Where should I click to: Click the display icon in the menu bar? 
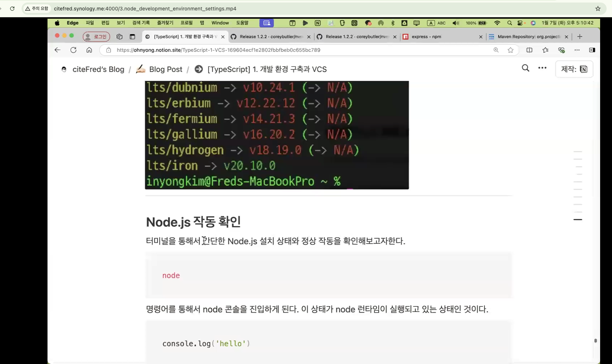click(417, 23)
